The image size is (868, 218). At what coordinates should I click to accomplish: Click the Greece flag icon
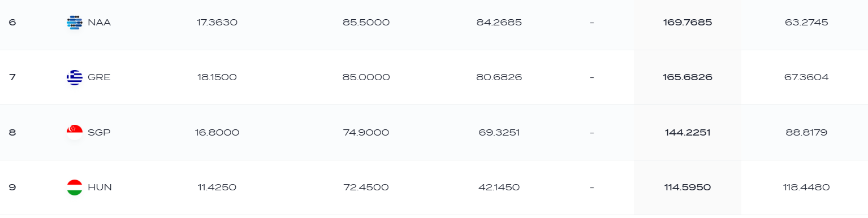click(x=74, y=77)
